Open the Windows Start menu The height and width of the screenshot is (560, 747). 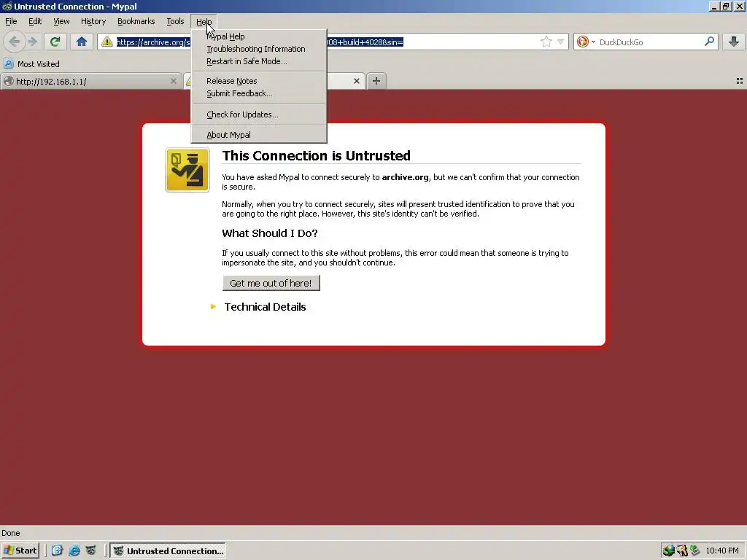point(20,551)
